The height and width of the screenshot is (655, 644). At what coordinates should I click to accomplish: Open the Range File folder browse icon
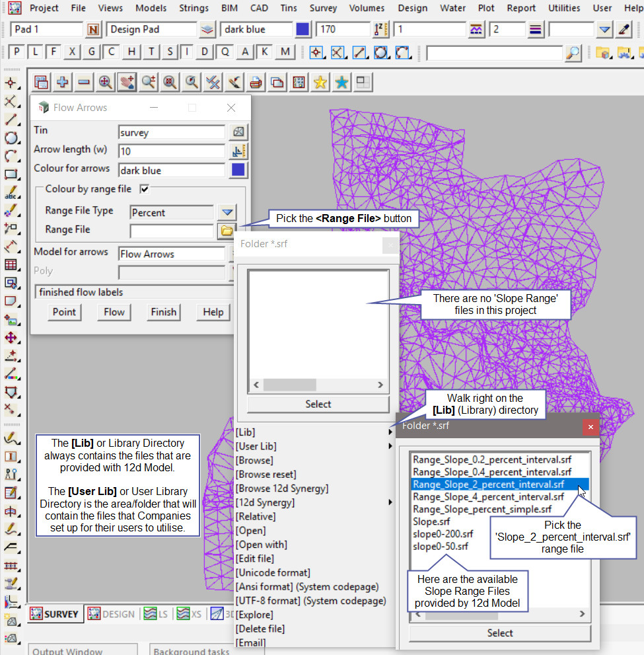pyautogui.click(x=227, y=231)
